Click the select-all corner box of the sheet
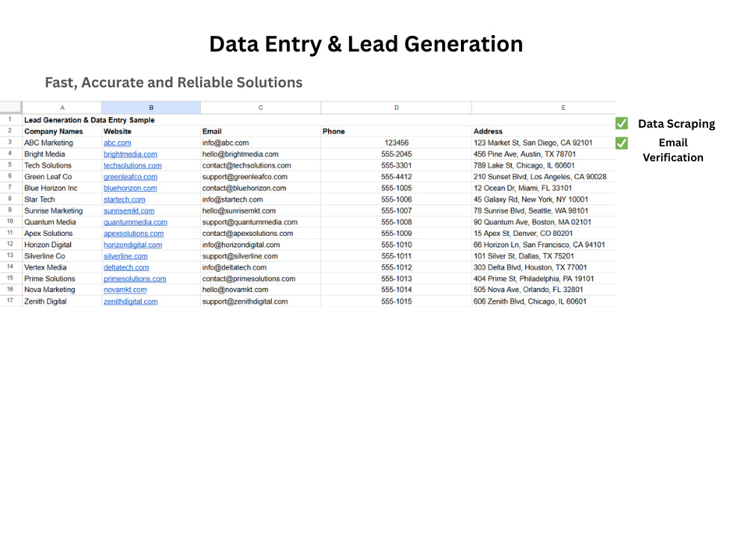This screenshot has width=747, height=560. [x=10, y=107]
